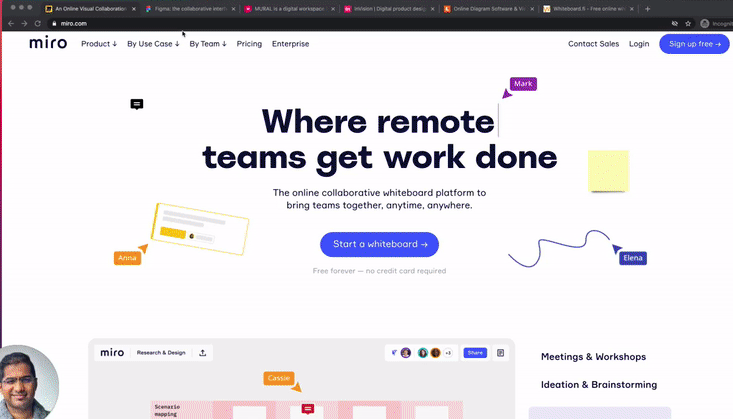The image size is (733, 419).
Task: Switch to Online Diagram Software tab
Action: (489, 9)
